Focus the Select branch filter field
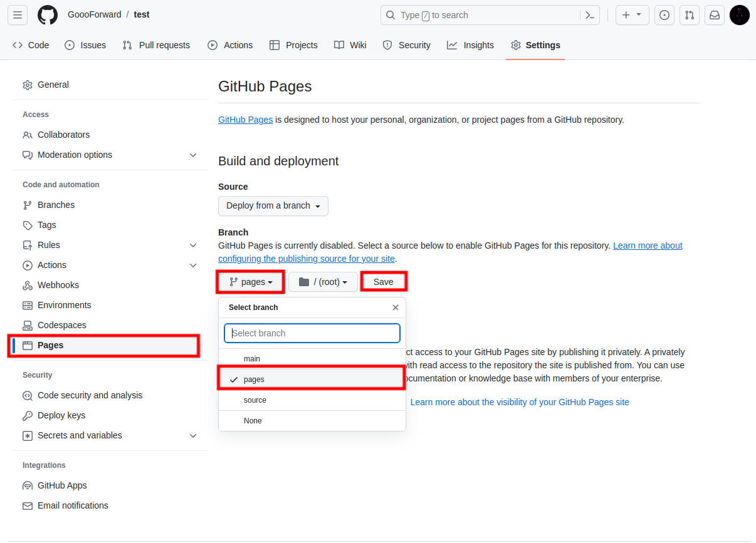Viewport: 756px width, 543px height. coord(312,333)
